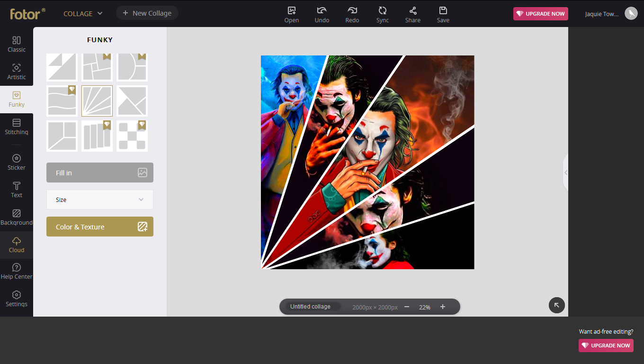Collapse the right side panel handle
Screen dimensions: 644x364
click(x=565, y=173)
